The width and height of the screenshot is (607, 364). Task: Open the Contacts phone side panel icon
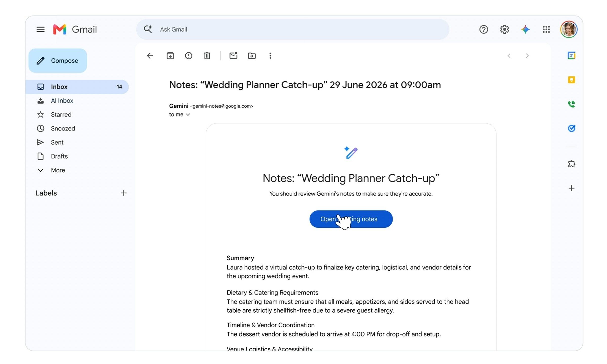pyautogui.click(x=571, y=104)
